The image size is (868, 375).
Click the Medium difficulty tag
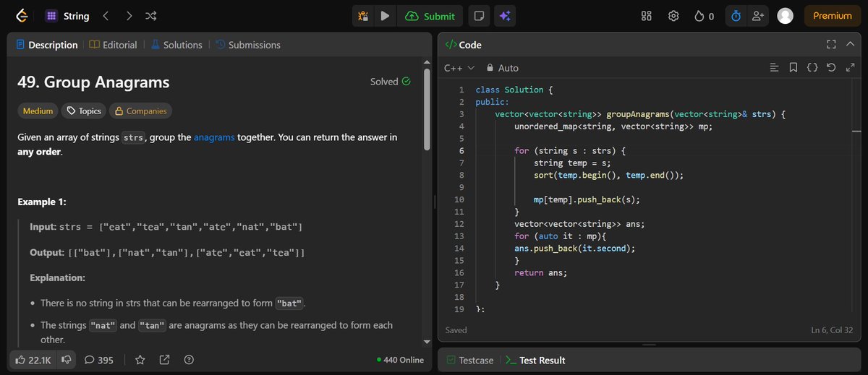(x=38, y=111)
